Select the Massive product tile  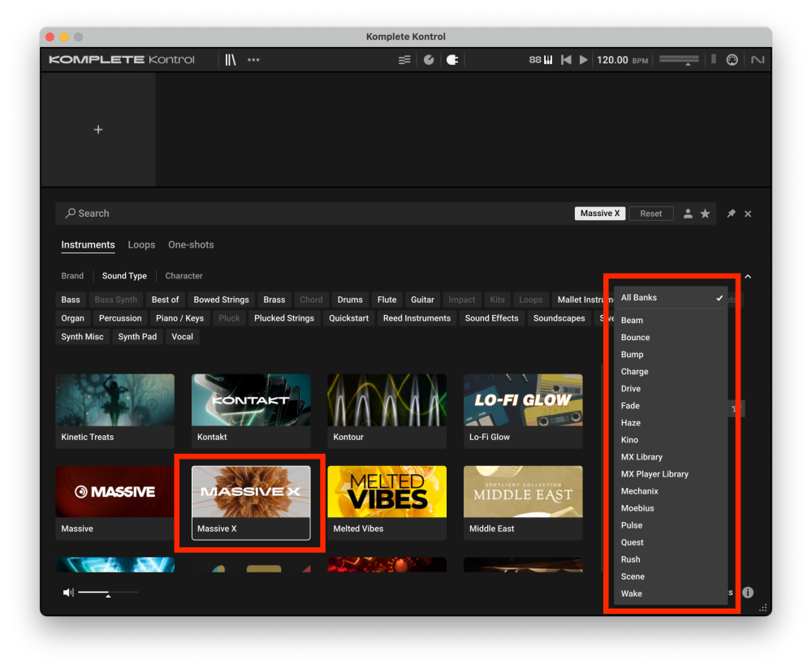[115, 503]
